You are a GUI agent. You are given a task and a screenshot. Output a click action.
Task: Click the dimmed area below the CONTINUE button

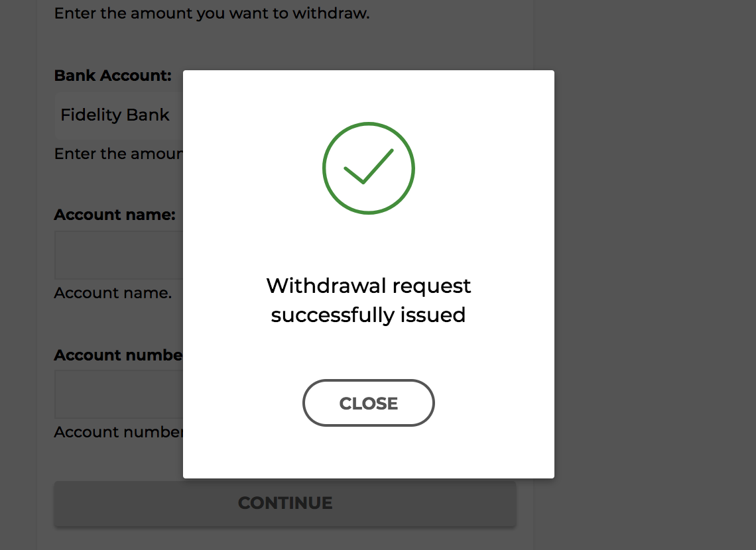(x=284, y=540)
